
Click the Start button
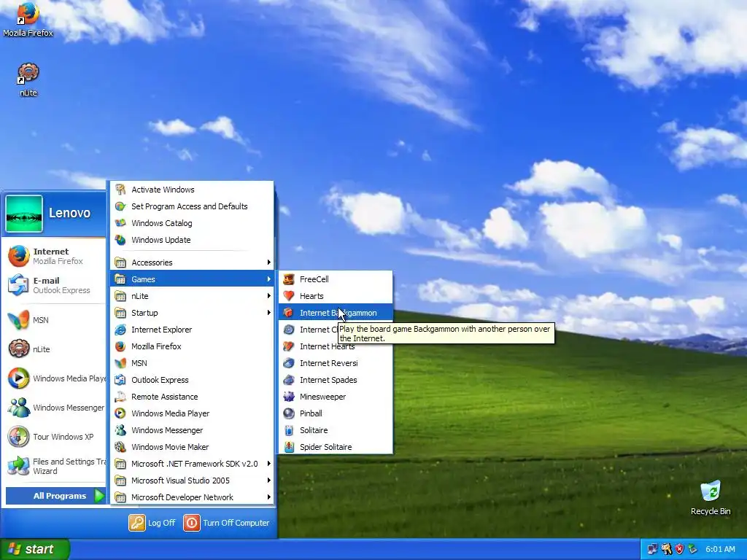pyautogui.click(x=35, y=549)
